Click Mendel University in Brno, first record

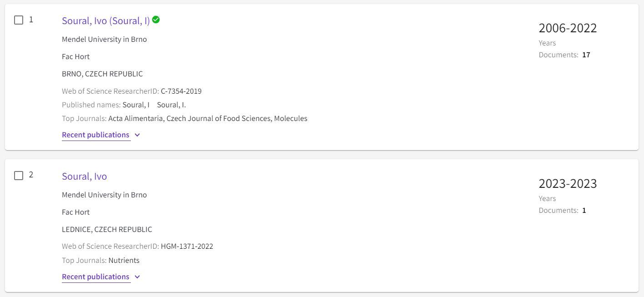pyautogui.click(x=105, y=39)
